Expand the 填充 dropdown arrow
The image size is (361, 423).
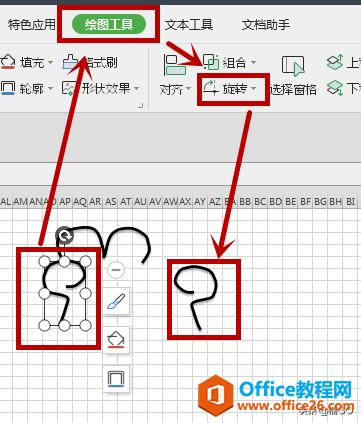tap(50, 62)
